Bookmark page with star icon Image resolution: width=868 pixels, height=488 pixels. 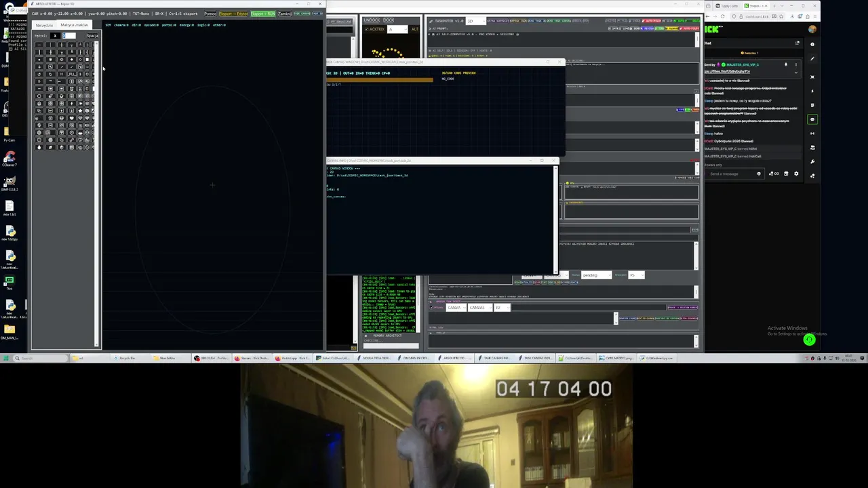[x=781, y=16]
